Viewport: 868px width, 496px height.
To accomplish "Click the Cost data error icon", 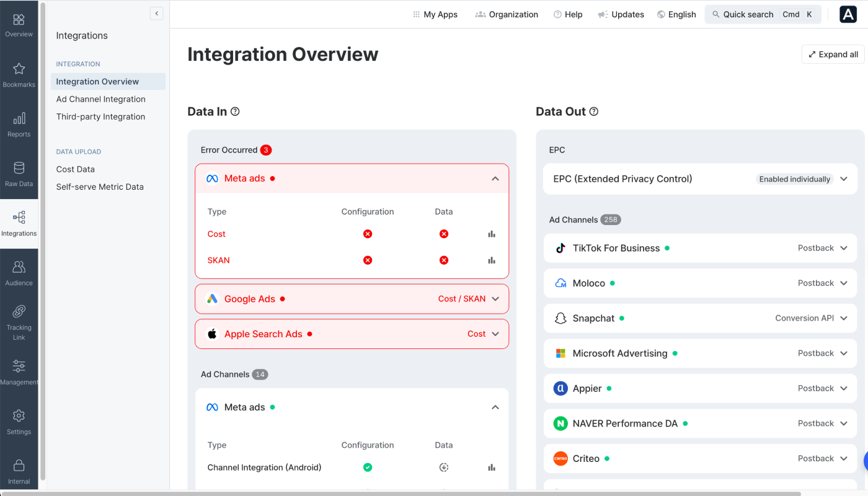I will (444, 234).
